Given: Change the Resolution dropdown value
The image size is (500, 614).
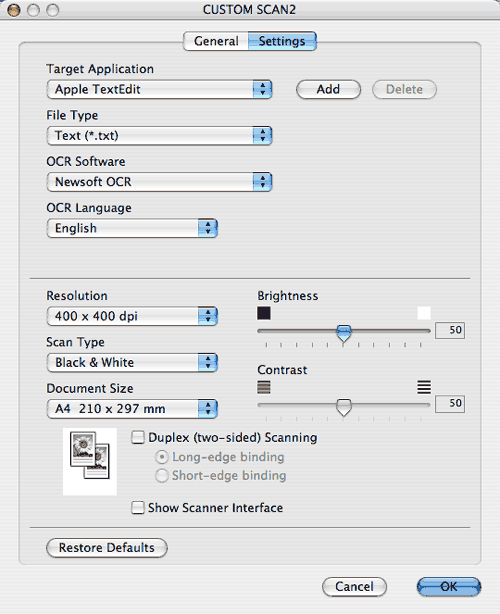Looking at the screenshot, I should click(x=132, y=316).
